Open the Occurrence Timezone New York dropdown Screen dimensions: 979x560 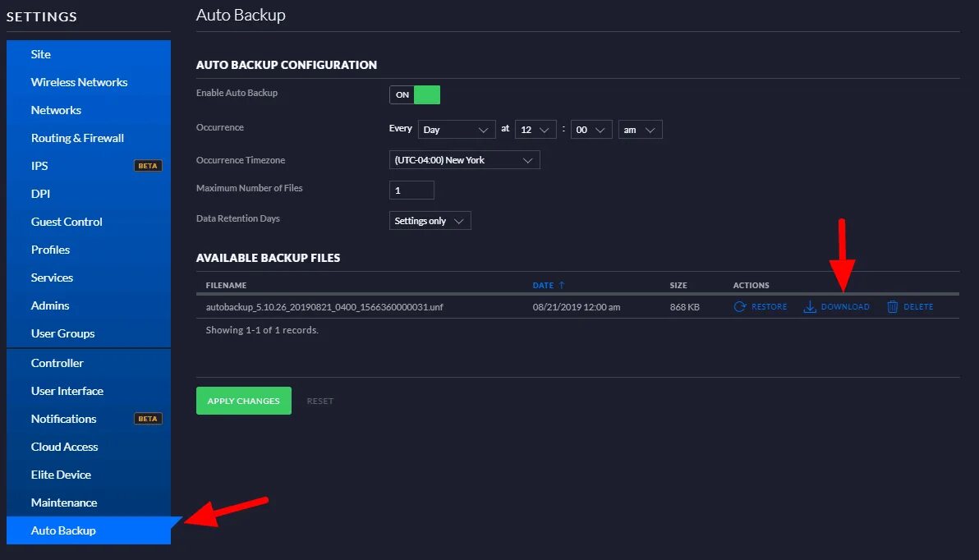(465, 160)
